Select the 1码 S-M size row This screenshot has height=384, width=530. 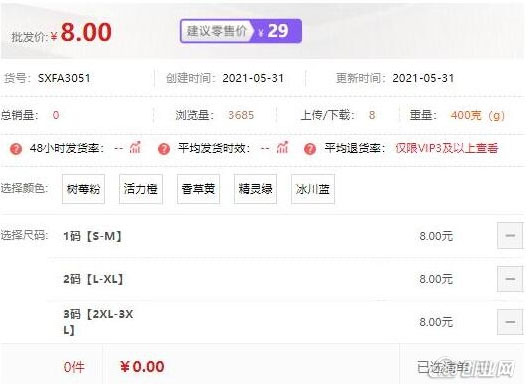tap(286, 236)
